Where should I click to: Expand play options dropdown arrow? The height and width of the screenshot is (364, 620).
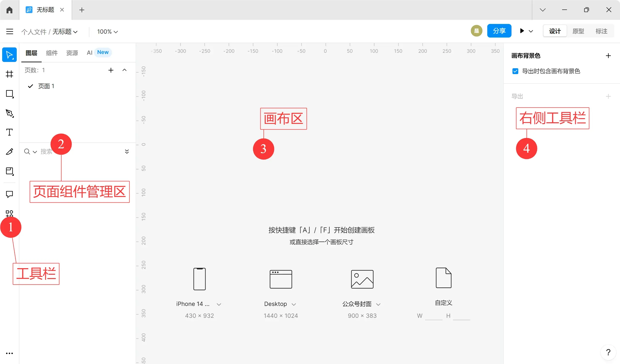531,31
